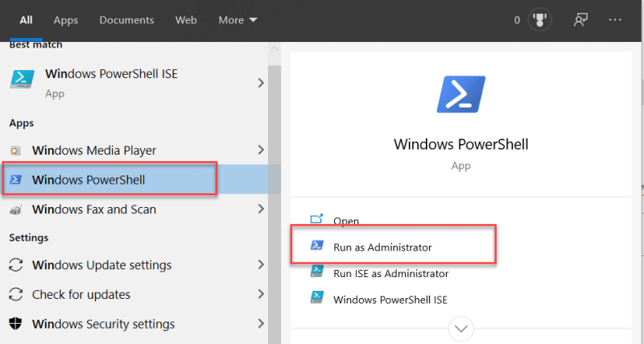Open the More filters dropdown
The height and width of the screenshot is (344, 644).
click(237, 20)
